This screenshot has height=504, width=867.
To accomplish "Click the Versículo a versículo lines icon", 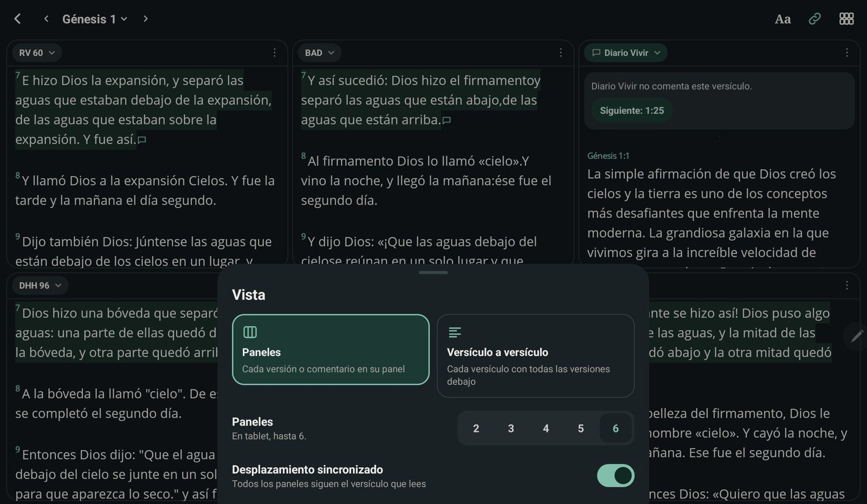I will click(x=455, y=332).
